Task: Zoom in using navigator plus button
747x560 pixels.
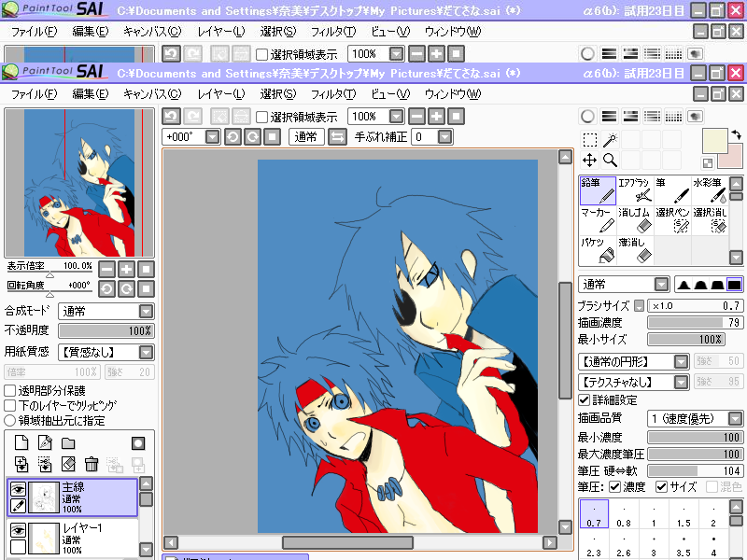Action: coord(126,270)
